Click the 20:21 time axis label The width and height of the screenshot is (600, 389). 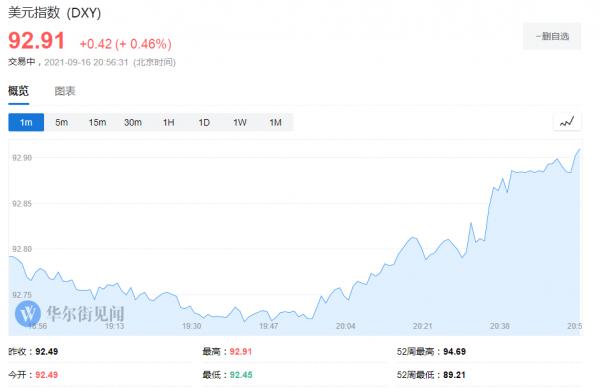[x=422, y=326]
